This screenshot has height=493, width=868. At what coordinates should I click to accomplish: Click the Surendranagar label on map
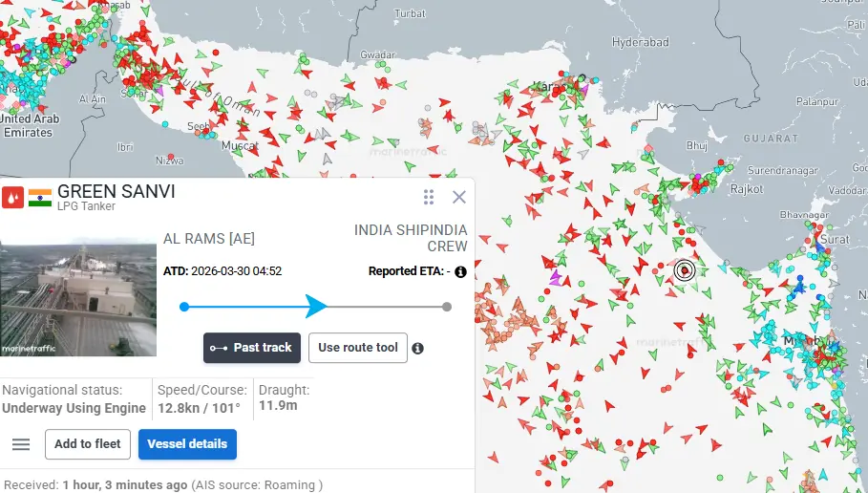782,170
